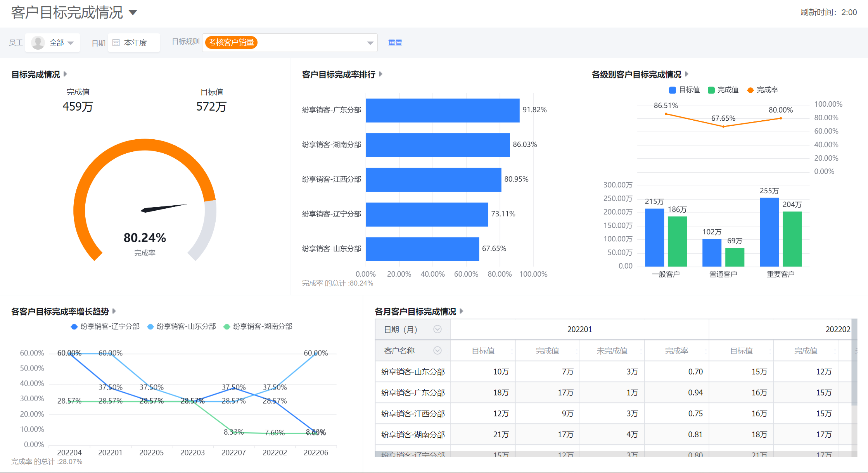Click the 80.24% completion rate figure
Screen dimensions: 868x473
point(145,237)
